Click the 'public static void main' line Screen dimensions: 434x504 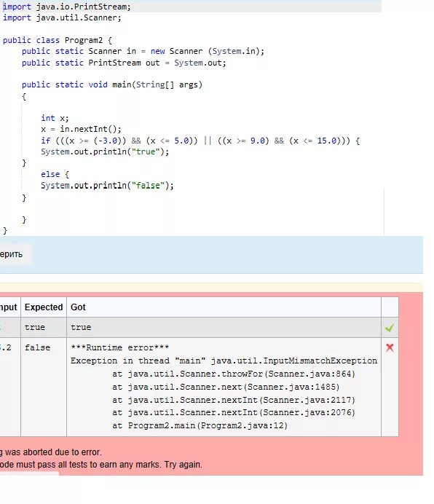[x=112, y=84]
